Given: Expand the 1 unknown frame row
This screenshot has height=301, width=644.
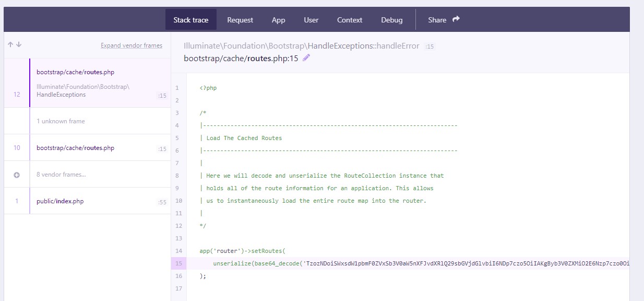Looking at the screenshot, I should (61, 121).
